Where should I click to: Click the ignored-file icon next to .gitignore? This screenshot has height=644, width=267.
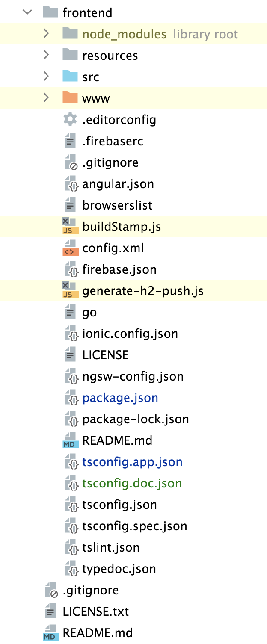pos(70,162)
